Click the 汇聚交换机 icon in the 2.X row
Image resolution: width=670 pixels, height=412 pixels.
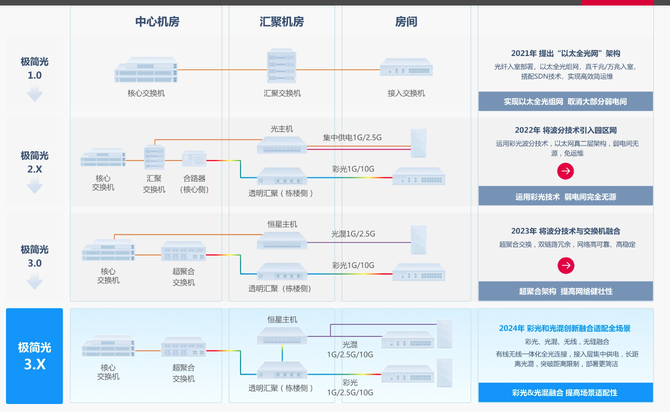[x=154, y=158]
